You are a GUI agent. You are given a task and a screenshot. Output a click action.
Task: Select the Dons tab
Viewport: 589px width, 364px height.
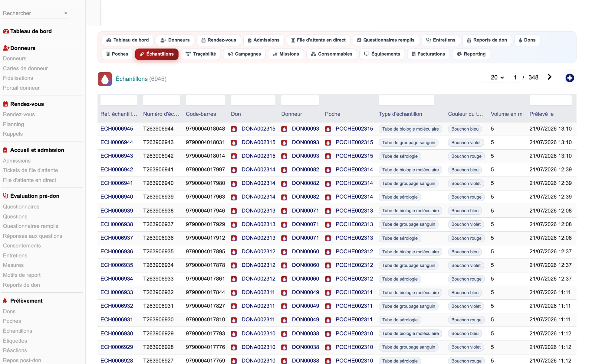click(527, 40)
